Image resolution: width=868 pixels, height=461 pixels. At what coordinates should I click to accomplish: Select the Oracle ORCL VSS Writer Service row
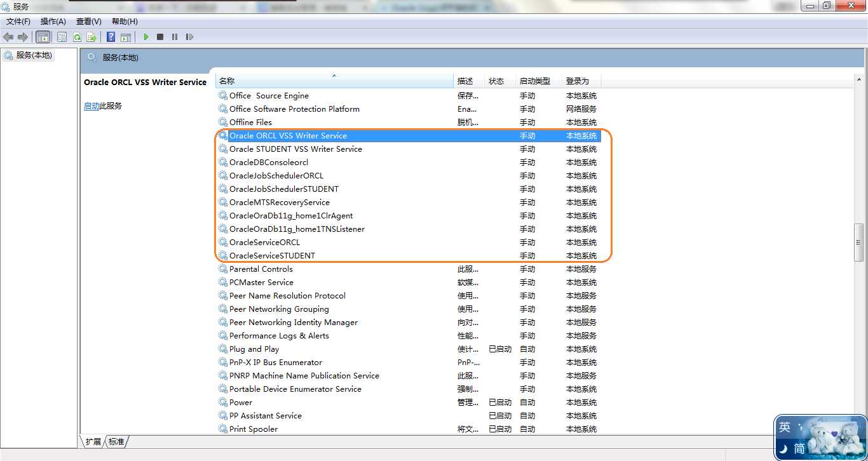click(x=409, y=135)
